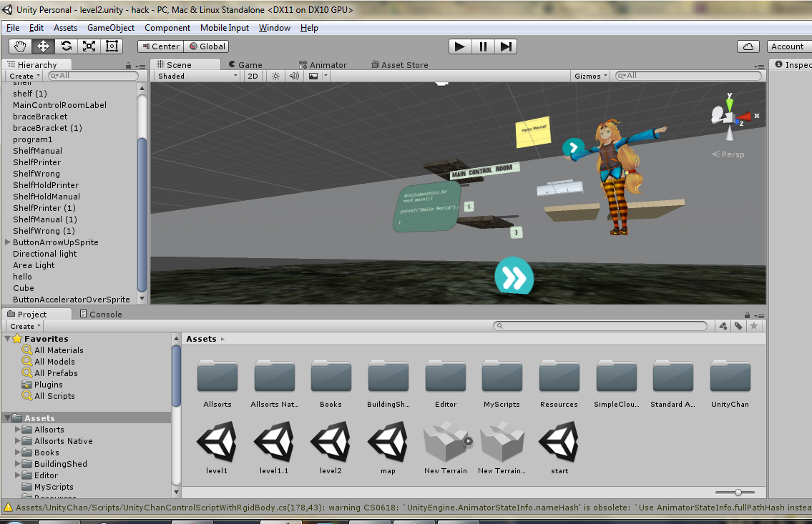
Task: Switch to the Console tab
Action: pos(101,314)
